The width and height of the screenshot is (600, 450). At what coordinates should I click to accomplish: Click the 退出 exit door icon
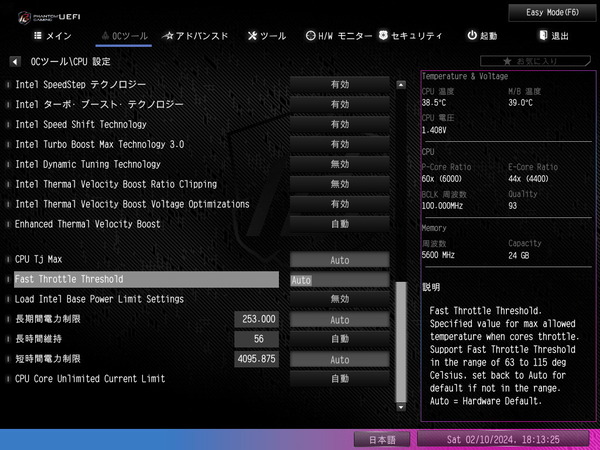pos(543,36)
